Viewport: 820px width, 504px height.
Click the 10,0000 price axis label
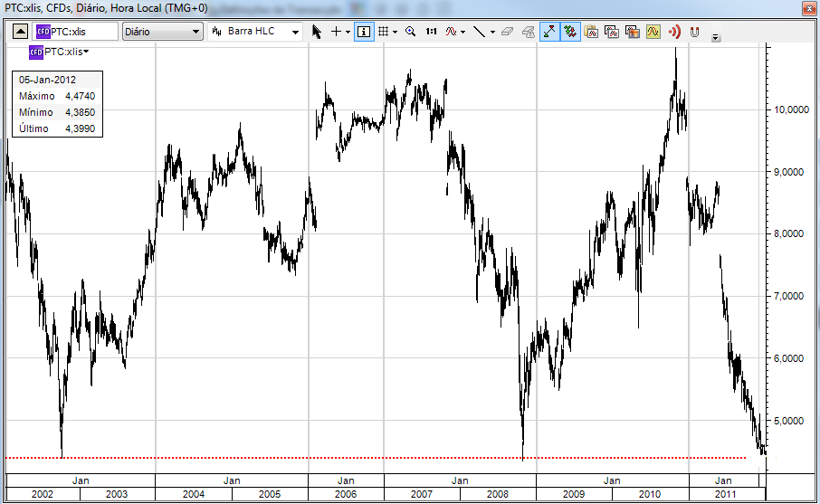(792, 109)
